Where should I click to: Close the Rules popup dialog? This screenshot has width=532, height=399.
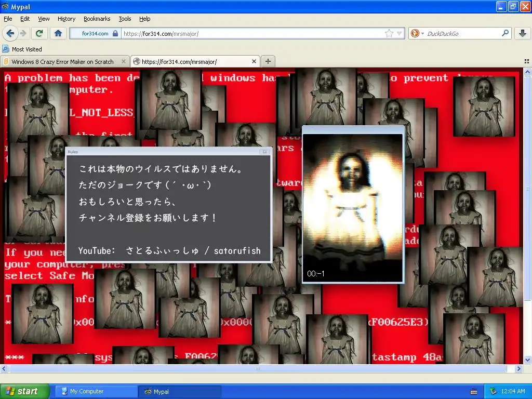pos(264,152)
